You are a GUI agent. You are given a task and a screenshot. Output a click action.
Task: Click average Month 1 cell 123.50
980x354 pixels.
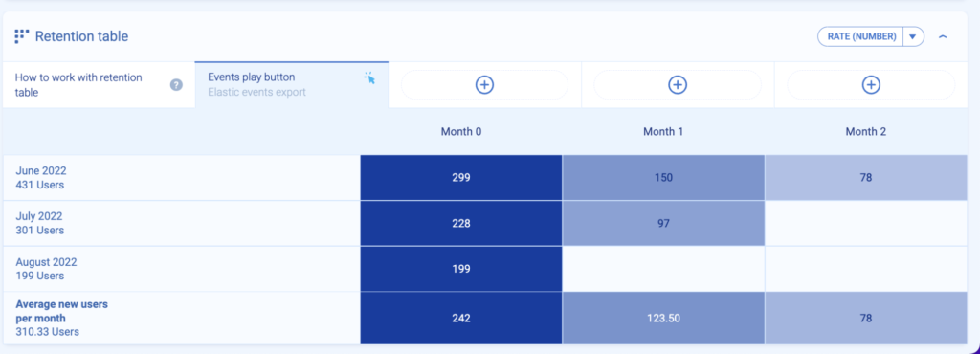[x=663, y=318]
